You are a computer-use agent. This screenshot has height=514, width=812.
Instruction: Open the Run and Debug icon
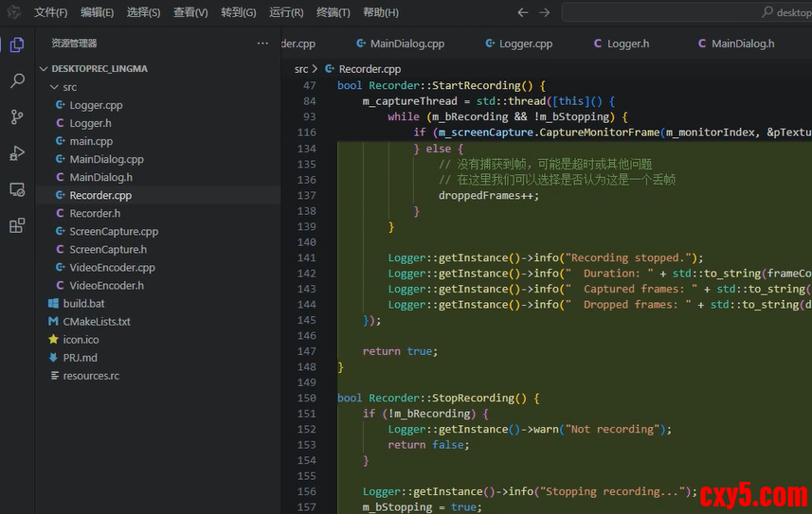coord(17,153)
